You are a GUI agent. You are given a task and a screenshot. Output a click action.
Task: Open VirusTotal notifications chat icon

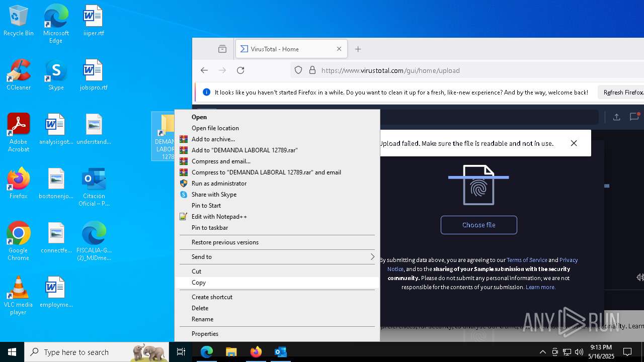[x=634, y=117]
